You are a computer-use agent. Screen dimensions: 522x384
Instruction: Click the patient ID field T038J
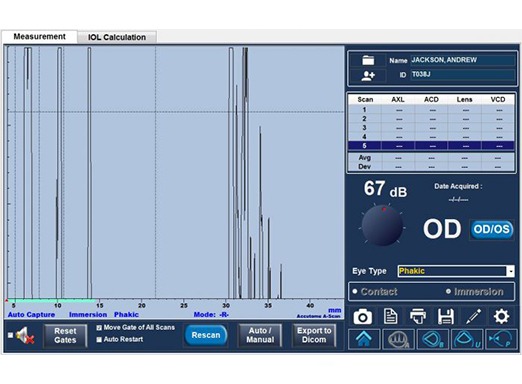click(463, 75)
